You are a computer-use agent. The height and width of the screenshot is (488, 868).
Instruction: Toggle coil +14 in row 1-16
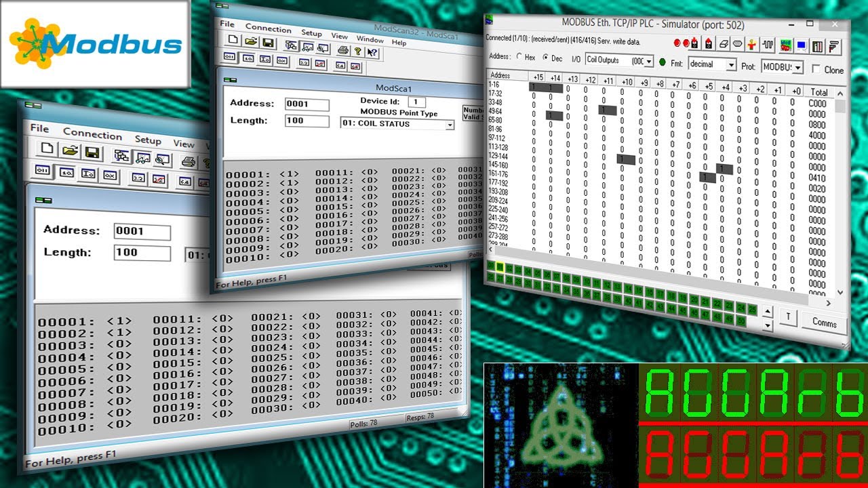(x=554, y=88)
